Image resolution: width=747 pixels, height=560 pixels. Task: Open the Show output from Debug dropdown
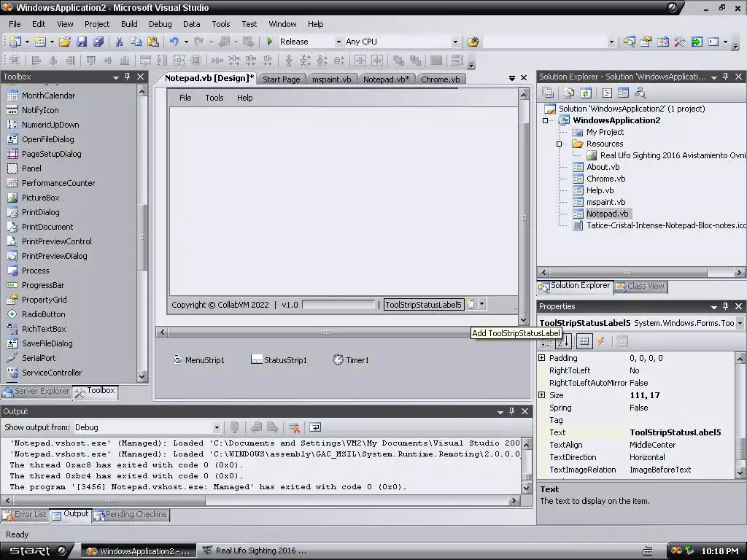(216, 427)
